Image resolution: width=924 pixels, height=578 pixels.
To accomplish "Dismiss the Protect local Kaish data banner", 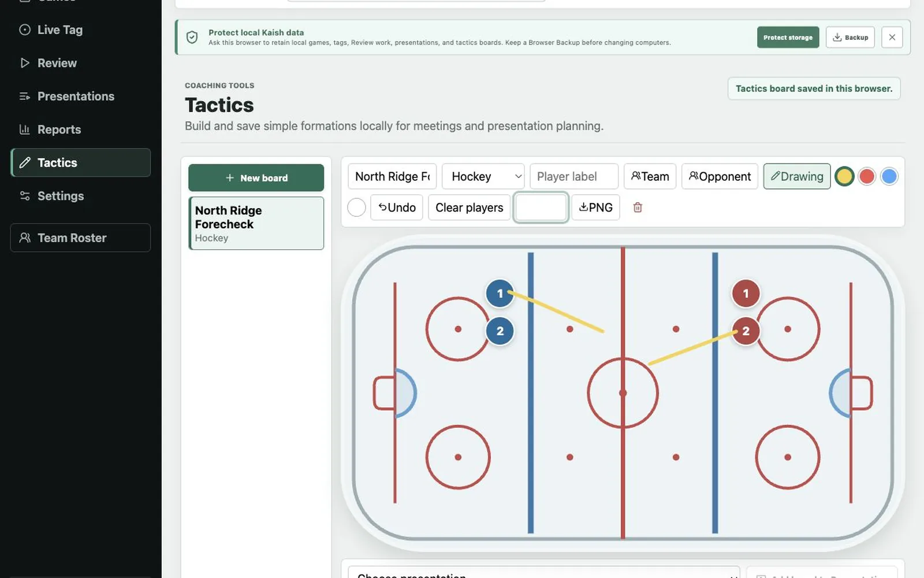I will pyautogui.click(x=892, y=38).
